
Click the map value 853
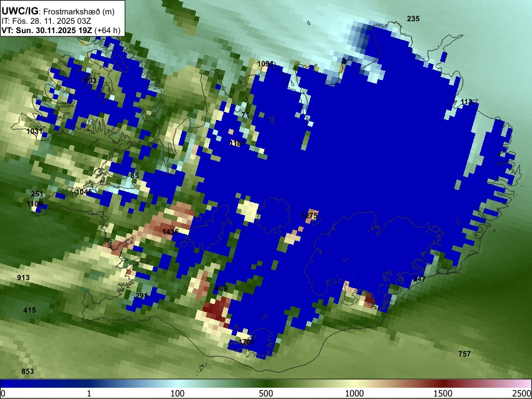click(28, 371)
